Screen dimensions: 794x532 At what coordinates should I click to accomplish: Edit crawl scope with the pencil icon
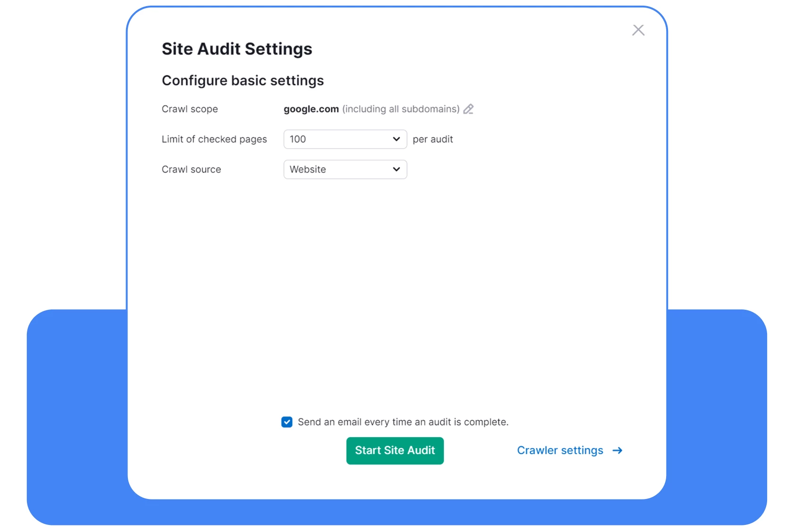tap(468, 109)
